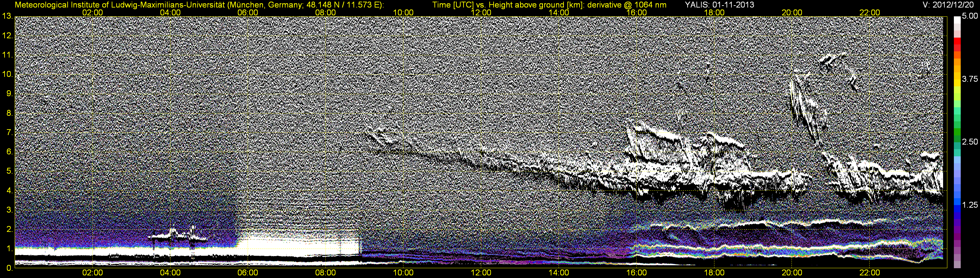Image resolution: width=980 pixels, height=278 pixels.
Task: Click the 13 km height axis label
Action: 7,16
